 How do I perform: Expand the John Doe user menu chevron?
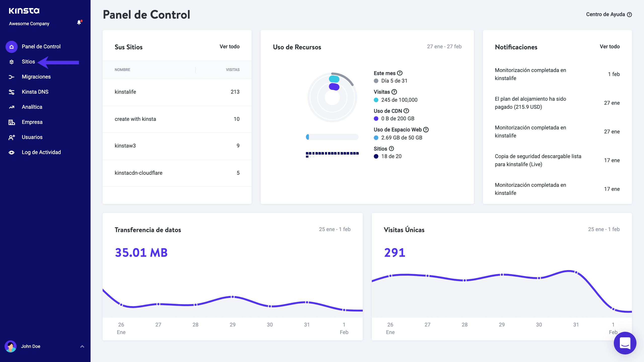[x=82, y=346]
